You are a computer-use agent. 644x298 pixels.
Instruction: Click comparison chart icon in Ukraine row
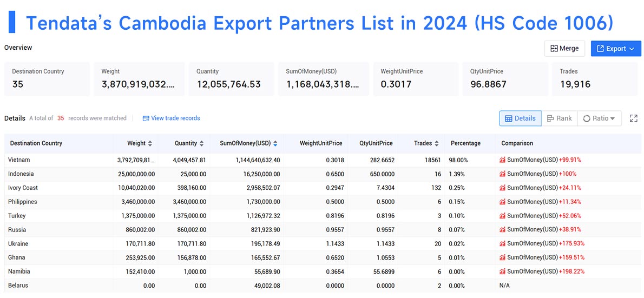click(502, 244)
